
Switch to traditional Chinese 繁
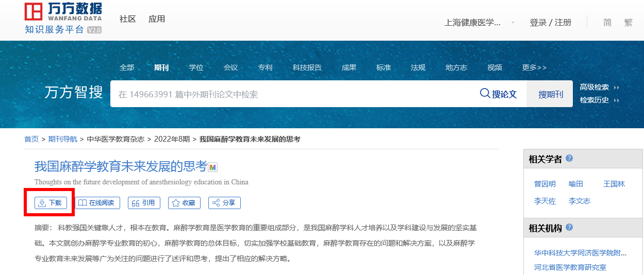[x=628, y=23]
